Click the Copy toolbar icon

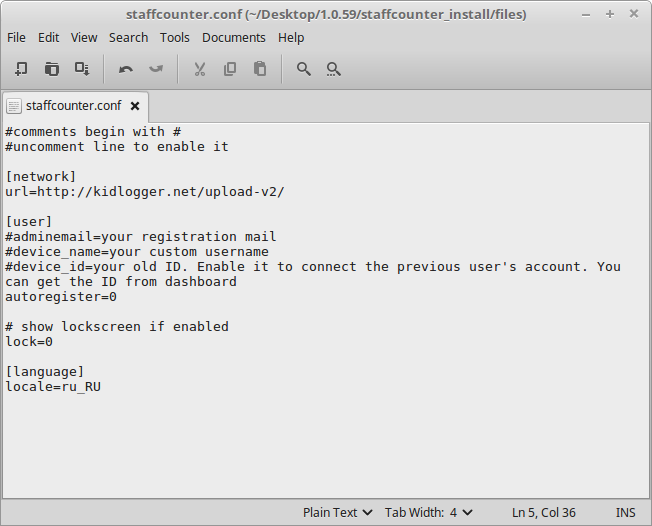pyautogui.click(x=230, y=69)
